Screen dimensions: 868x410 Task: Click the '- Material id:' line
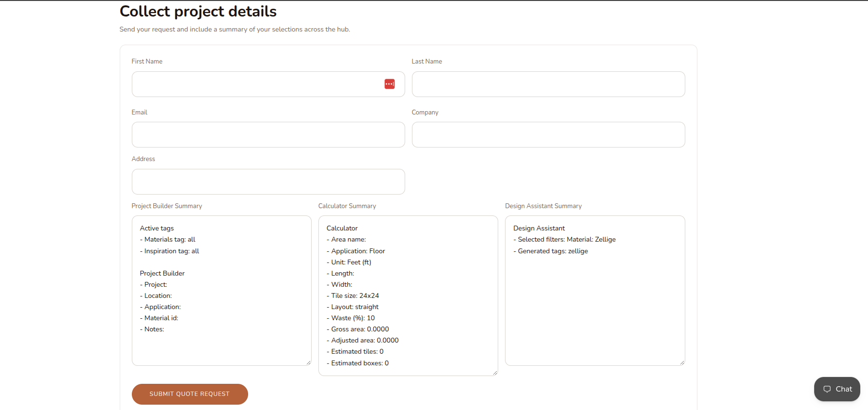coord(159,318)
